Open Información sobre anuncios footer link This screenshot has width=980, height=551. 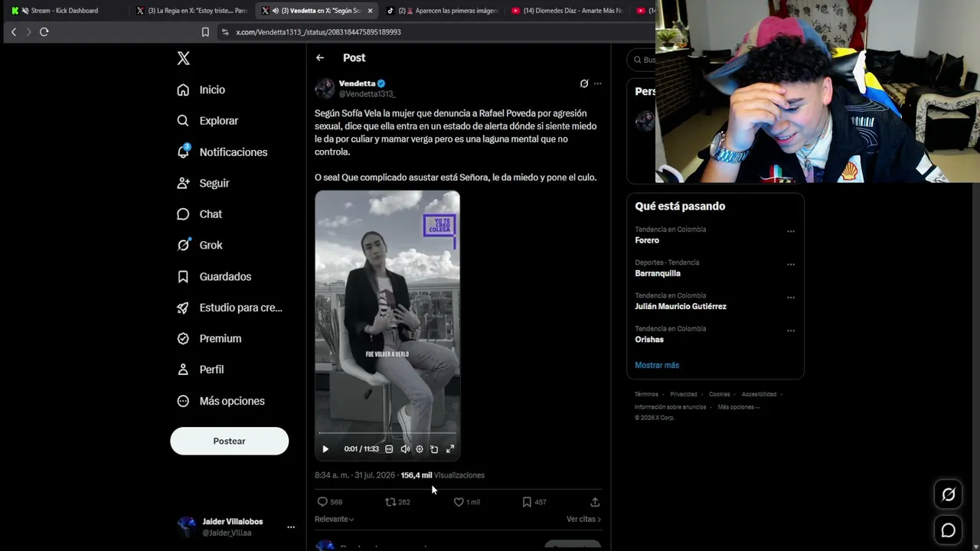coord(670,407)
